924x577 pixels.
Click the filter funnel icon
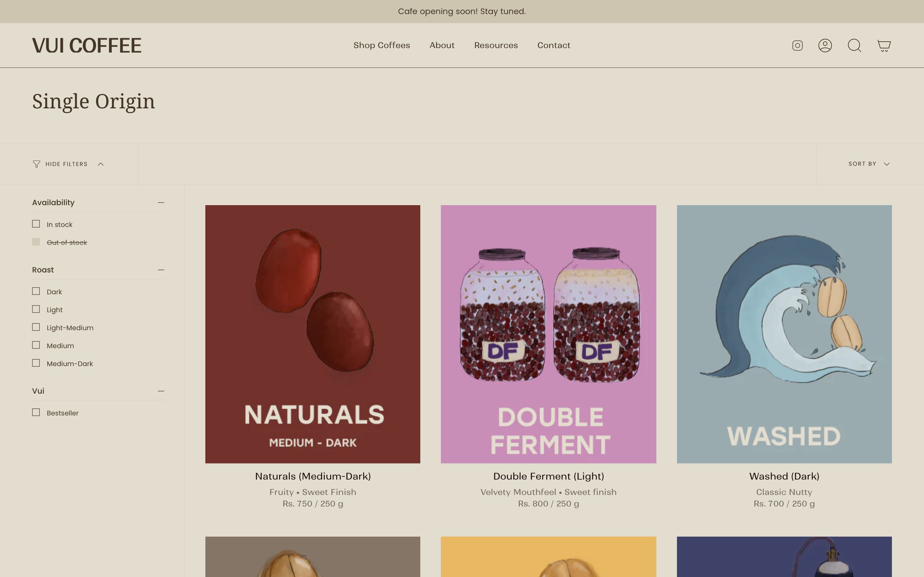pos(36,164)
